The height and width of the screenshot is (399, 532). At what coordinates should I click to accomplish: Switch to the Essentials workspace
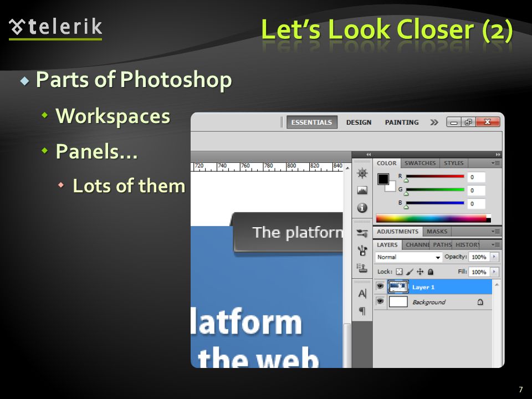[311, 122]
